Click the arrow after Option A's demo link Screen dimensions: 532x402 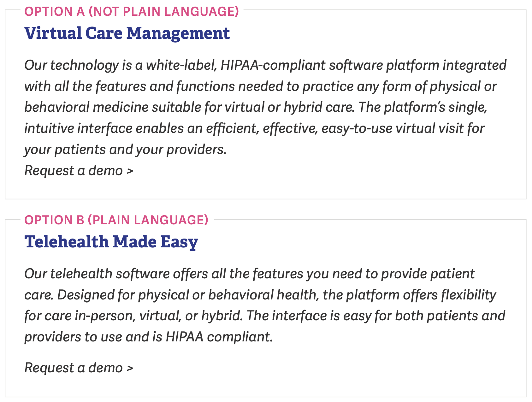(130, 171)
